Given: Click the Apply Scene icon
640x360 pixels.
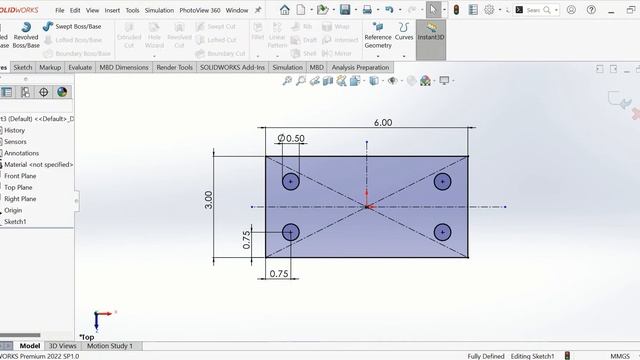Looking at the screenshot, I should tap(425, 81).
